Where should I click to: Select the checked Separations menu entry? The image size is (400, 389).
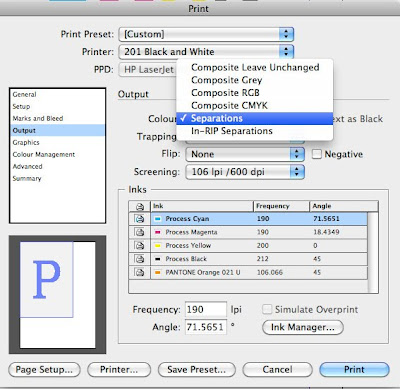(x=255, y=118)
